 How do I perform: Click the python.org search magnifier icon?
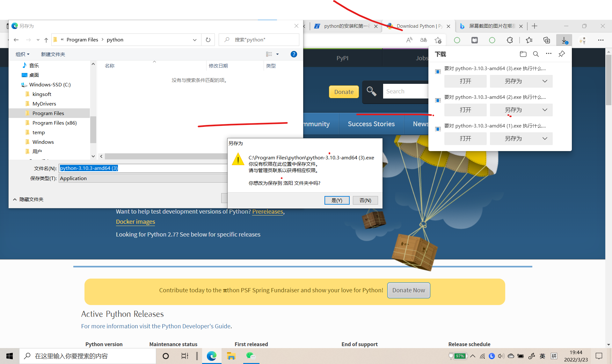[371, 91]
